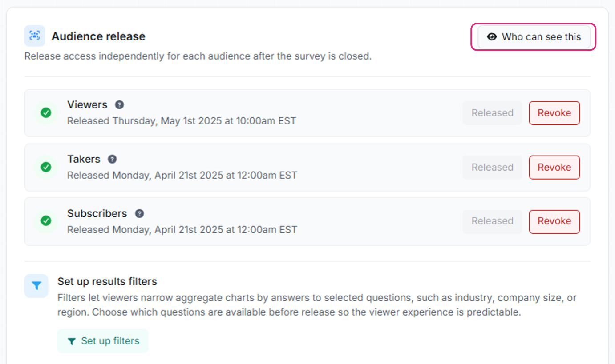Click the Viewers audience label

87,105
